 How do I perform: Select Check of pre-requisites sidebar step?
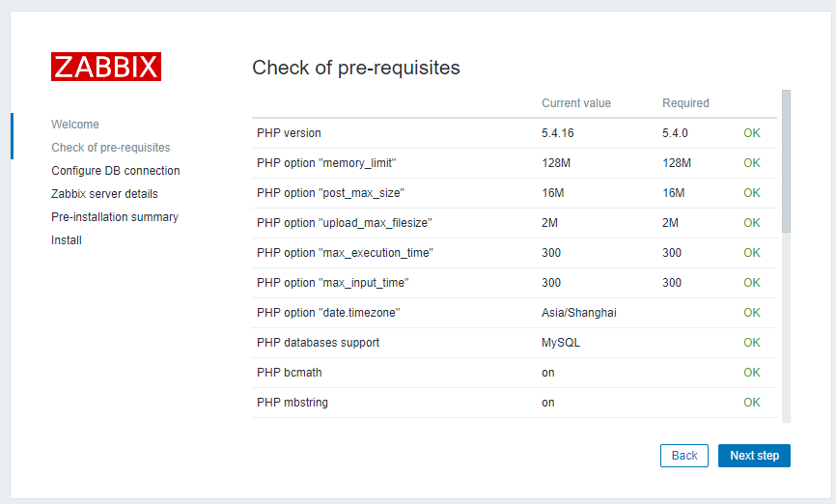(x=110, y=148)
